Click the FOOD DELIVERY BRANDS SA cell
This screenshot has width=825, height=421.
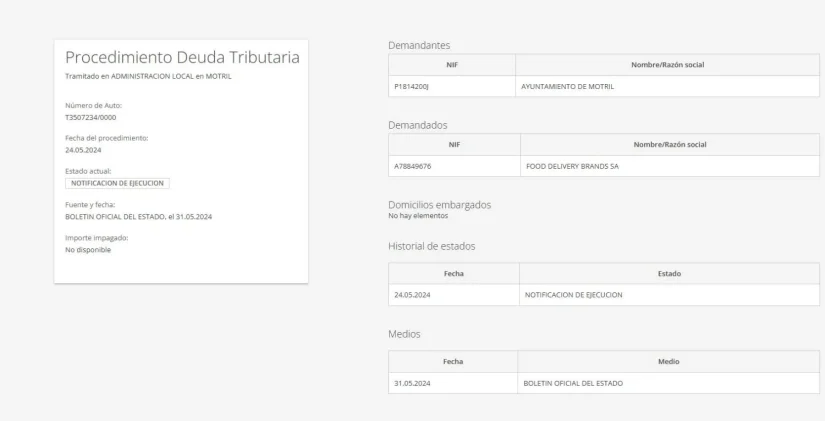[x=670, y=166]
